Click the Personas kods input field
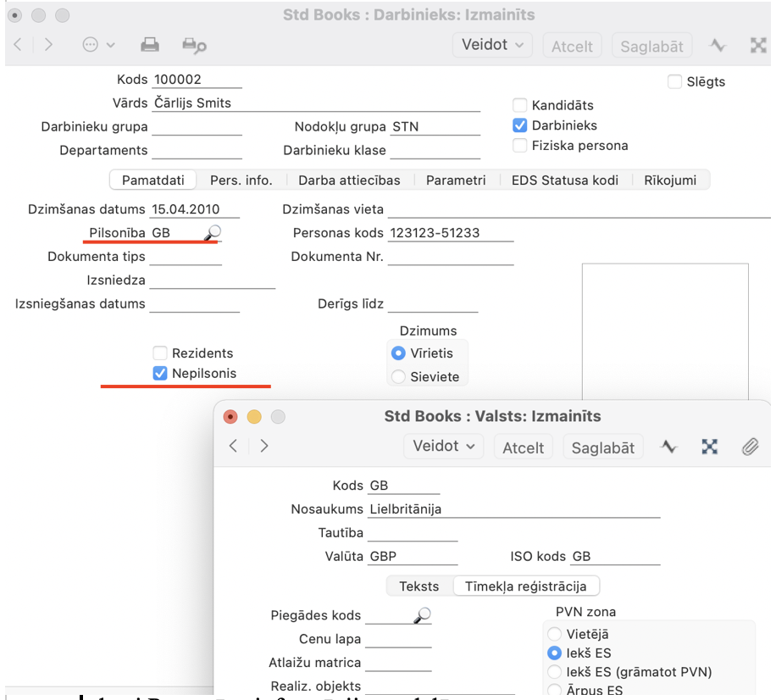776x700 pixels. pyautogui.click(x=450, y=233)
